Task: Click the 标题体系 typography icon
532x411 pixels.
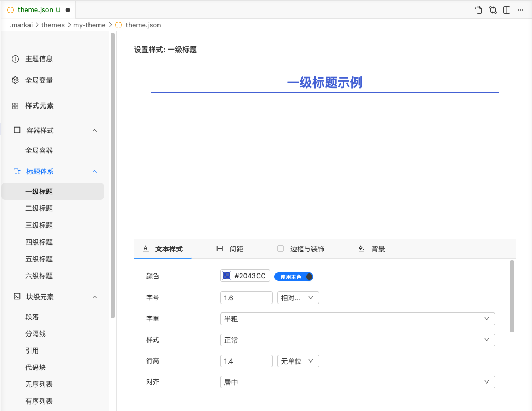Action: pyautogui.click(x=17, y=171)
